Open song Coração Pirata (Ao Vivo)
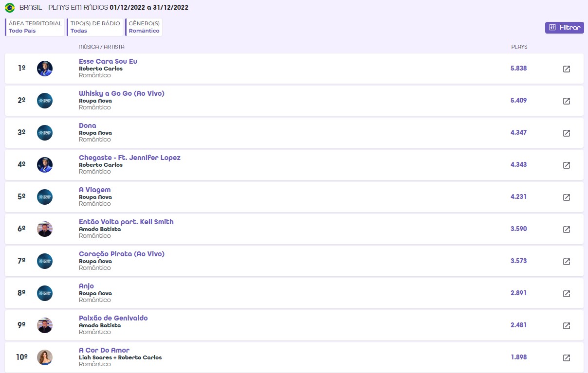 tap(122, 254)
